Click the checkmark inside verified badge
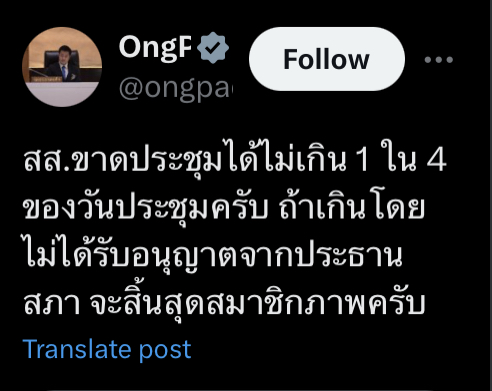 point(213,47)
